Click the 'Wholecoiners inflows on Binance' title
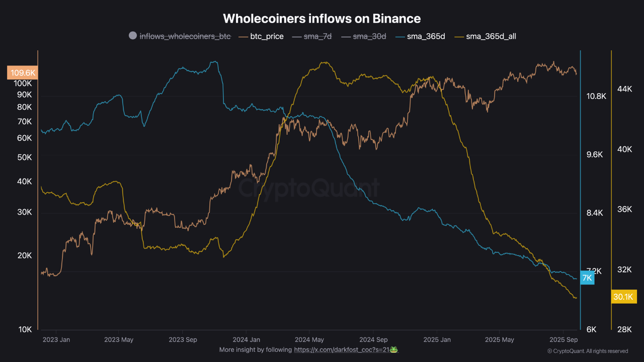 click(322, 18)
